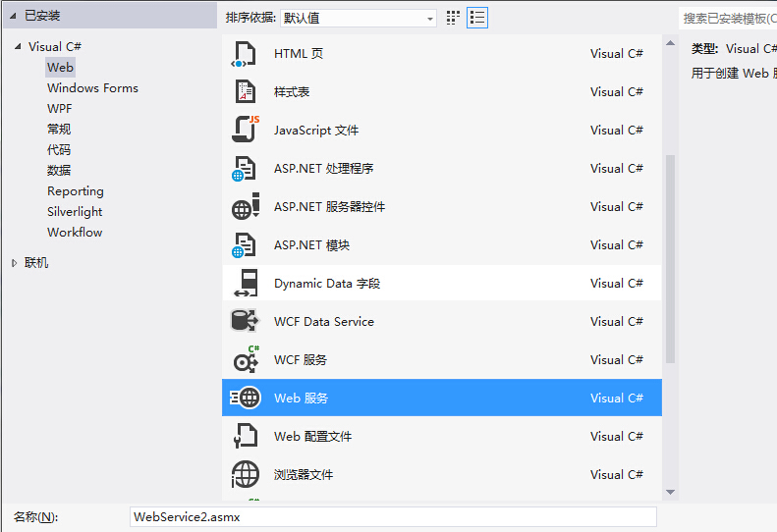
Task: Select 浏览器文件 template name
Action: pos(304,474)
